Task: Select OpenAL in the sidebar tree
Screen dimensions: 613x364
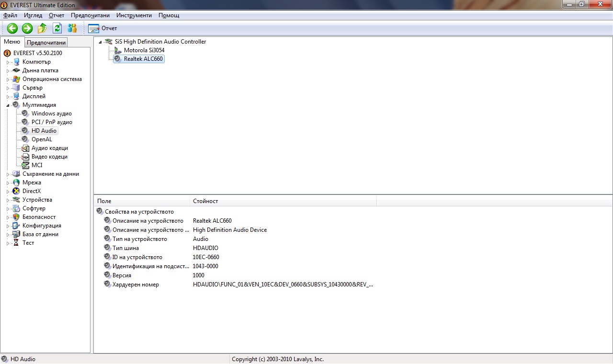Action: (x=42, y=139)
